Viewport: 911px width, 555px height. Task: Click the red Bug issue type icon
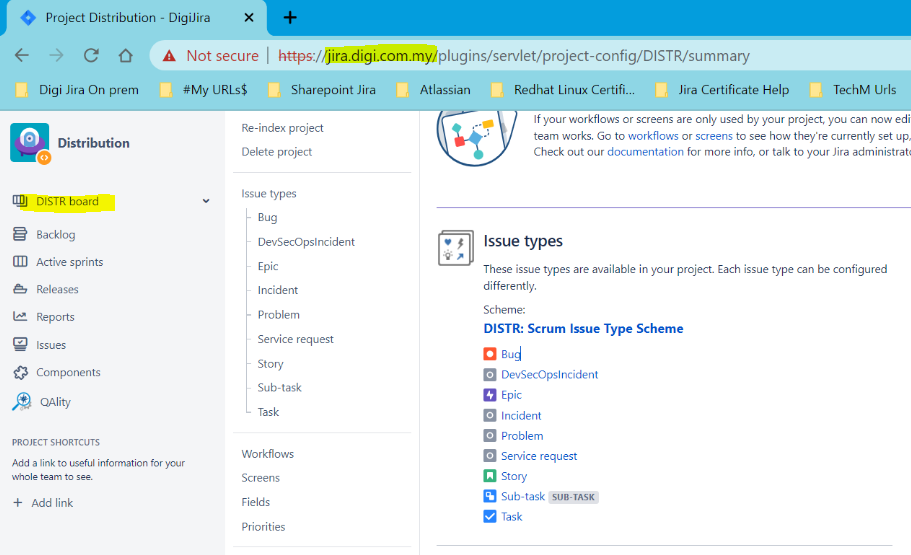[490, 354]
